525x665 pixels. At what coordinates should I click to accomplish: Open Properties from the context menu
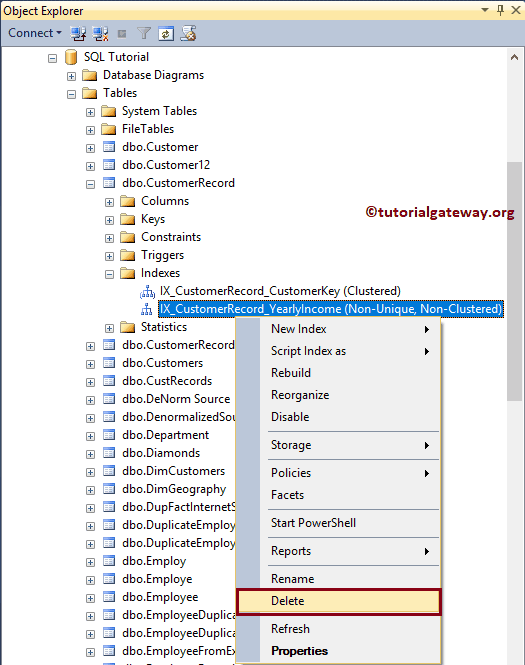[338, 651]
